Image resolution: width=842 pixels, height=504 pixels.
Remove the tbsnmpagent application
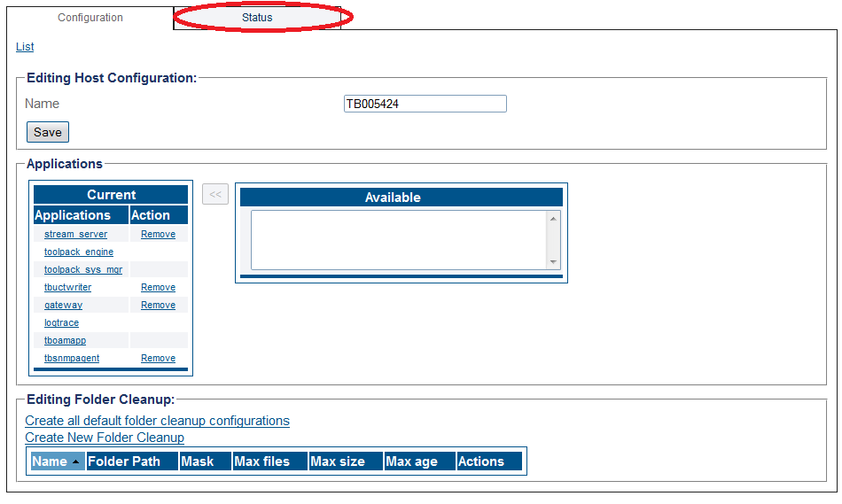click(158, 358)
